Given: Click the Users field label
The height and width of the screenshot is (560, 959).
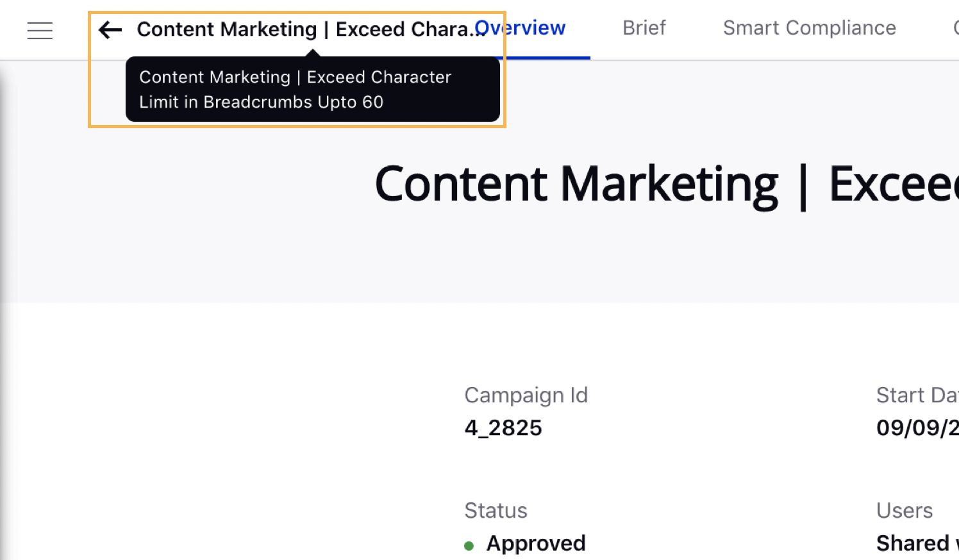Looking at the screenshot, I should (x=905, y=511).
